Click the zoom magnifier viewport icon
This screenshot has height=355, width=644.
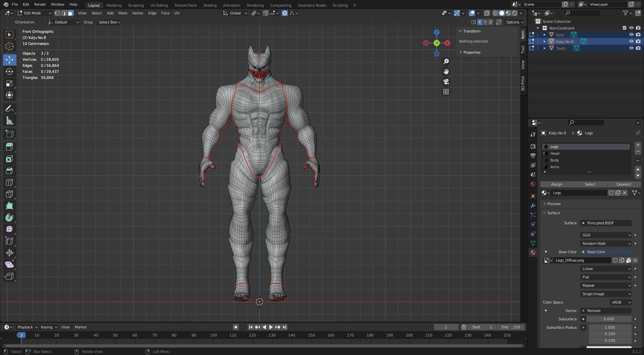pyautogui.click(x=446, y=61)
